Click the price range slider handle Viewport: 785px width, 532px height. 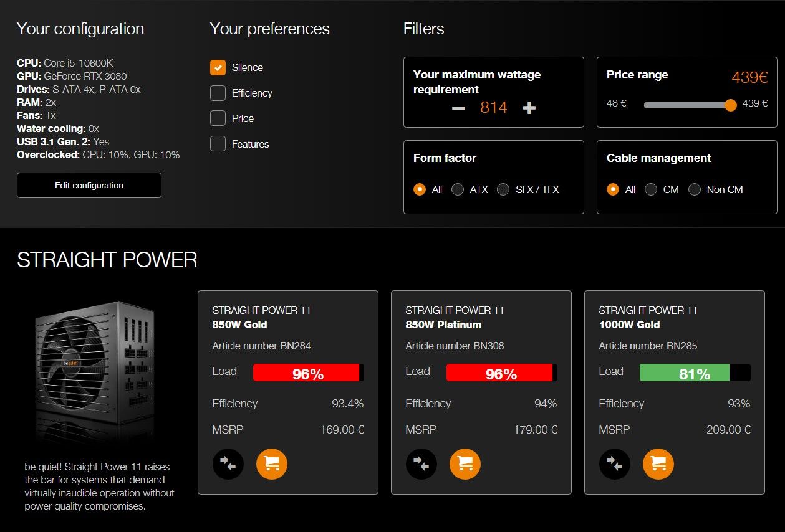pos(731,105)
